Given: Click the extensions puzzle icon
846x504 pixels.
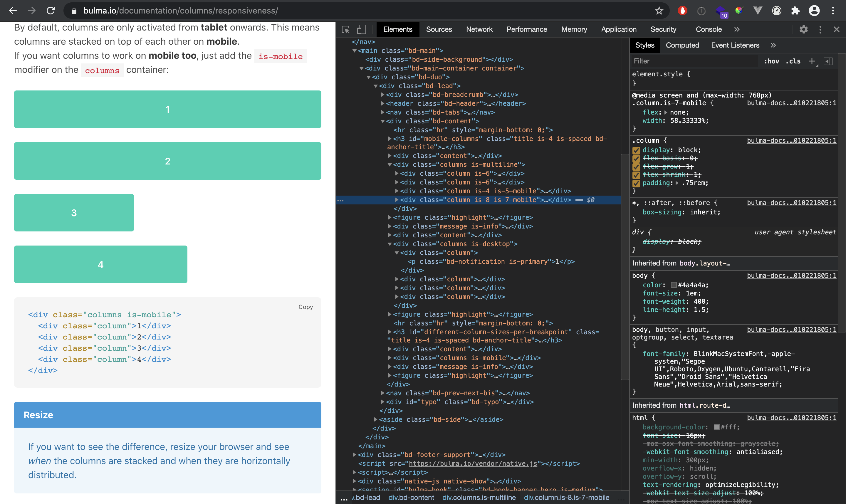Looking at the screenshot, I should pos(795,11).
